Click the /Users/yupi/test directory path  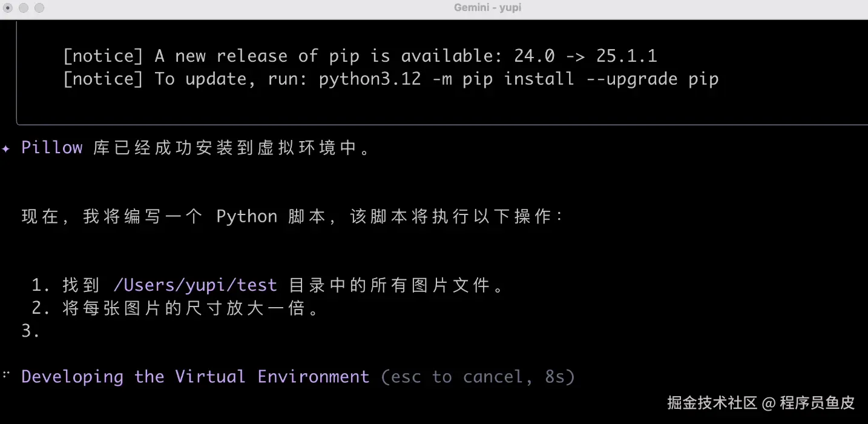click(x=194, y=285)
